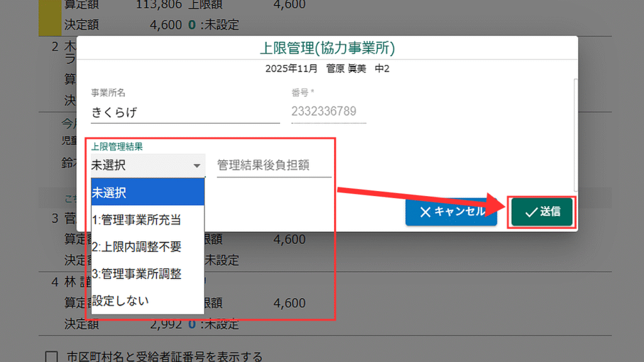Click the 上限管理(協力事業所) dialog title
644x362 pixels.
[x=327, y=48]
